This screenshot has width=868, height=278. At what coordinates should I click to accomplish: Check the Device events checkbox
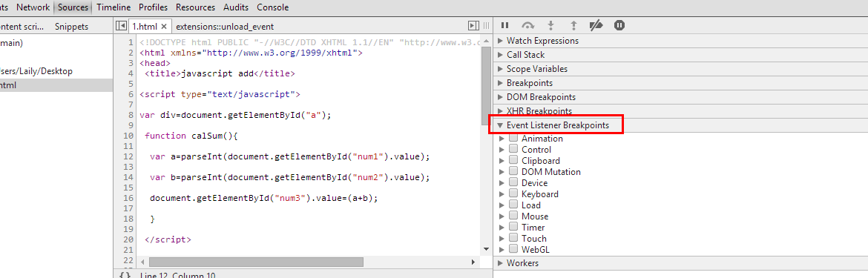[x=513, y=182]
